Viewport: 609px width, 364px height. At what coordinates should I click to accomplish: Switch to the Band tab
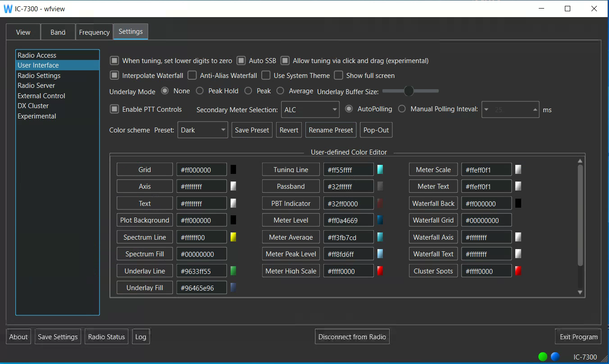(58, 32)
